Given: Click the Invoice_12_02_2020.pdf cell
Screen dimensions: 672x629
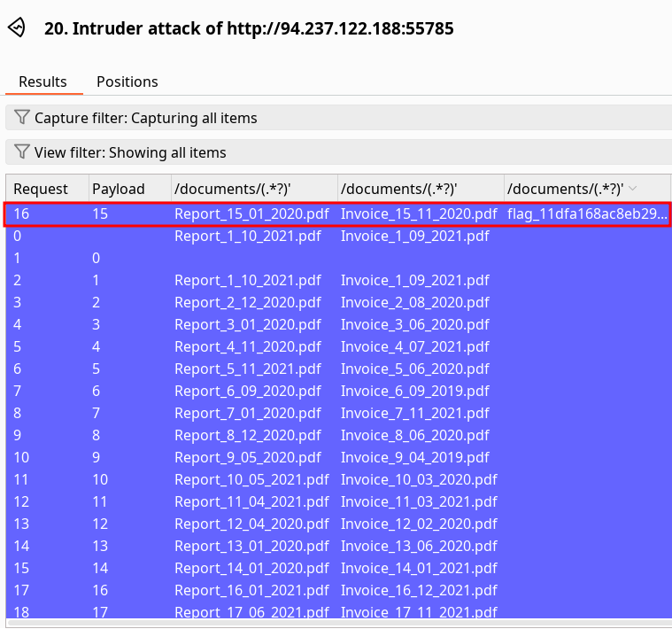Looking at the screenshot, I should pos(419,524).
